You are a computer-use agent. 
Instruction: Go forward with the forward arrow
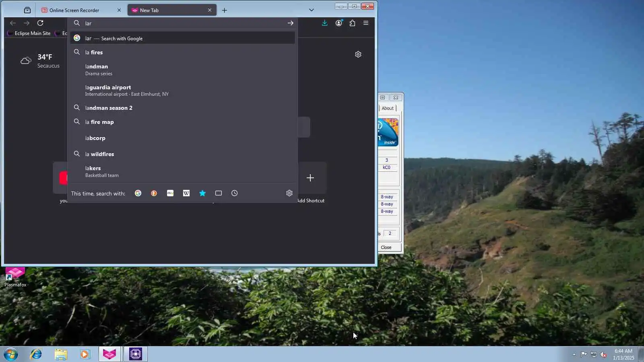pos(27,23)
